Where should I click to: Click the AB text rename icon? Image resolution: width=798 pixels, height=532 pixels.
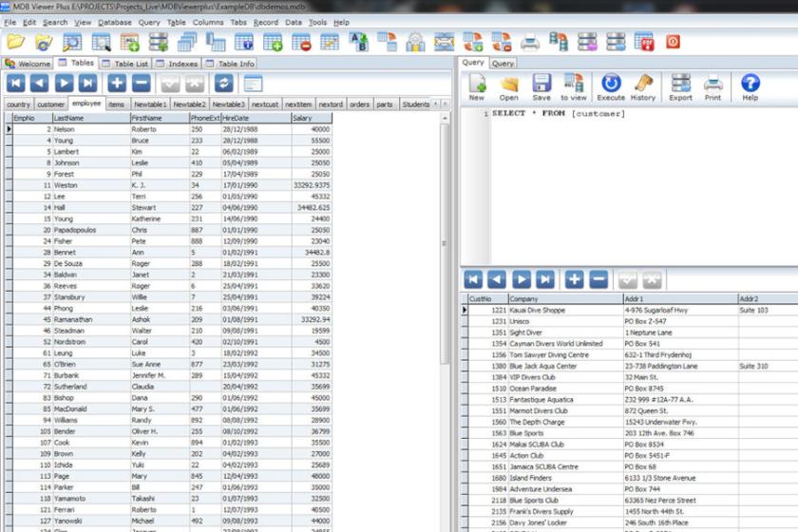[358, 42]
